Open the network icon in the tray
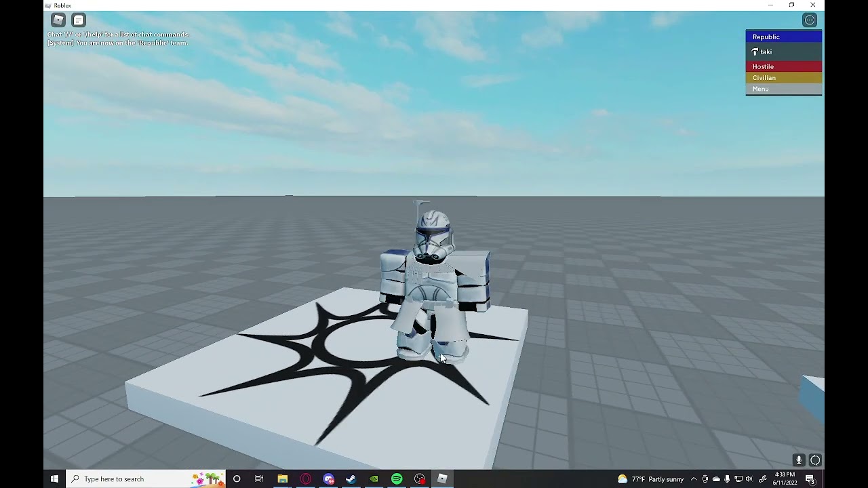868x488 pixels. click(738, 479)
